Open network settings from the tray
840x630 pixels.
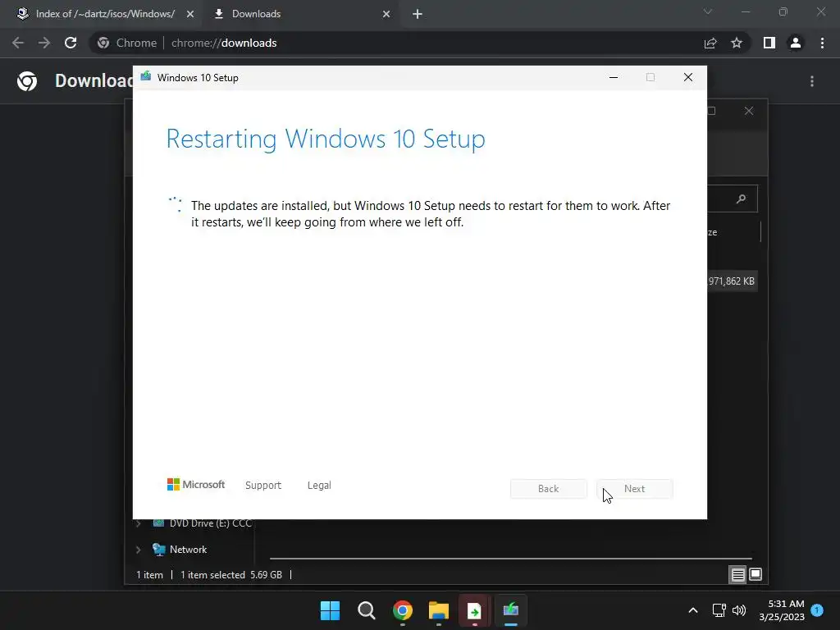[719, 610]
